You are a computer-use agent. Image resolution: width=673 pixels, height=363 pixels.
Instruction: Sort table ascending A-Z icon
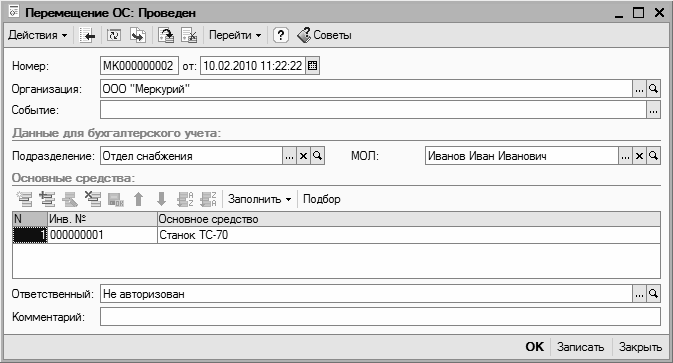[x=185, y=199]
